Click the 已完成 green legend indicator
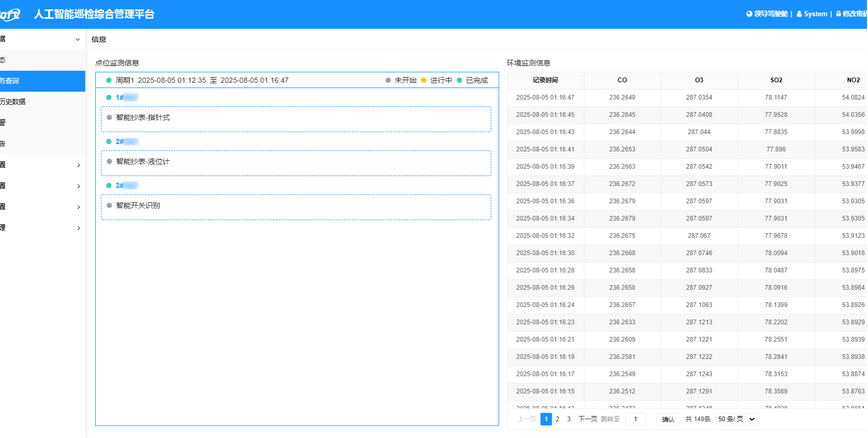Viewport: 868px width, 438px height. click(460, 80)
